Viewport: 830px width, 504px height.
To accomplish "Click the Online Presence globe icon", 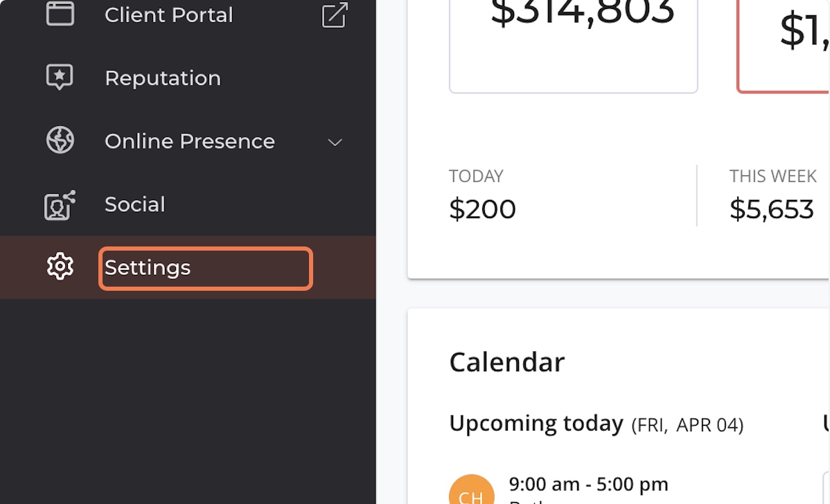I will (x=60, y=141).
